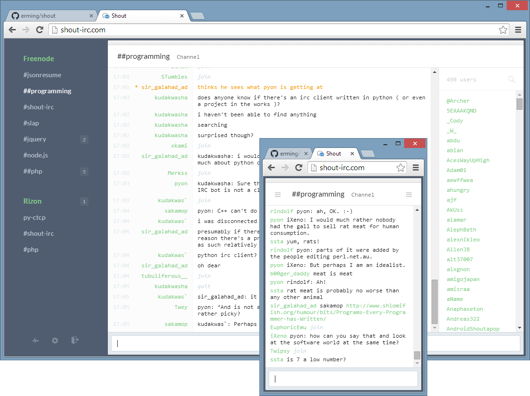The image size is (530, 396).
Task: Select the Freenode network in the sidebar
Action: (x=39, y=58)
